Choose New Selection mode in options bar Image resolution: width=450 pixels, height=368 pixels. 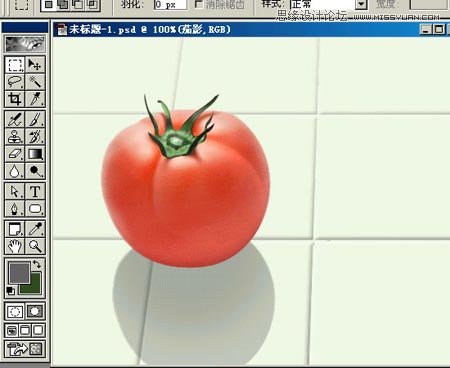(49, 5)
